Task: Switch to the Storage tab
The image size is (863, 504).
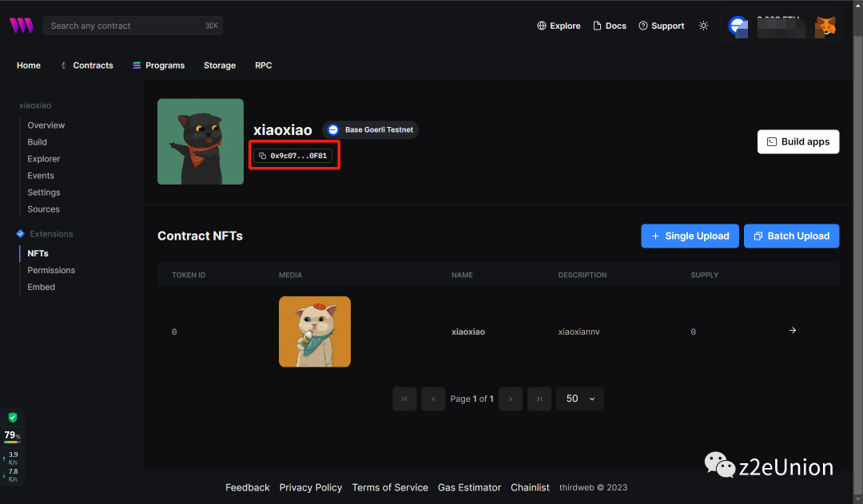Action: [x=220, y=65]
